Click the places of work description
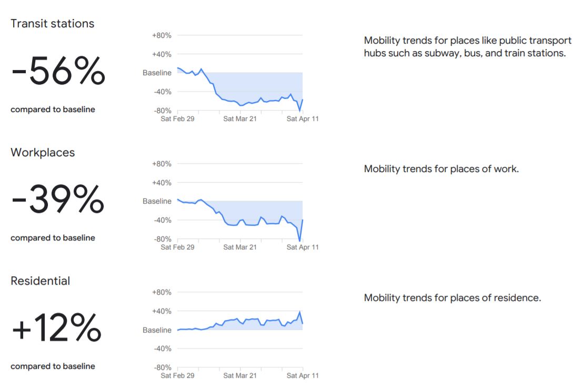The height and width of the screenshot is (392, 573). click(441, 169)
